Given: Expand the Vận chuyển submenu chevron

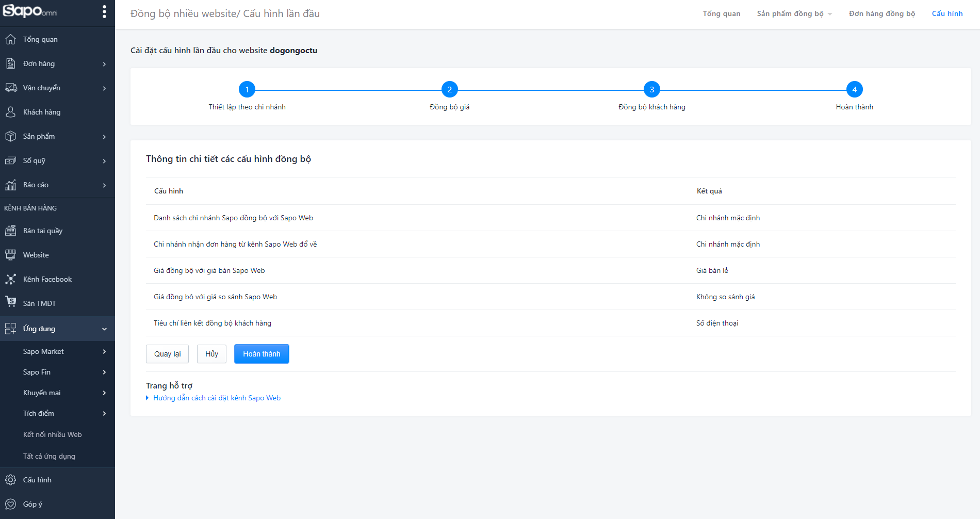Looking at the screenshot, I should [105, 88].
